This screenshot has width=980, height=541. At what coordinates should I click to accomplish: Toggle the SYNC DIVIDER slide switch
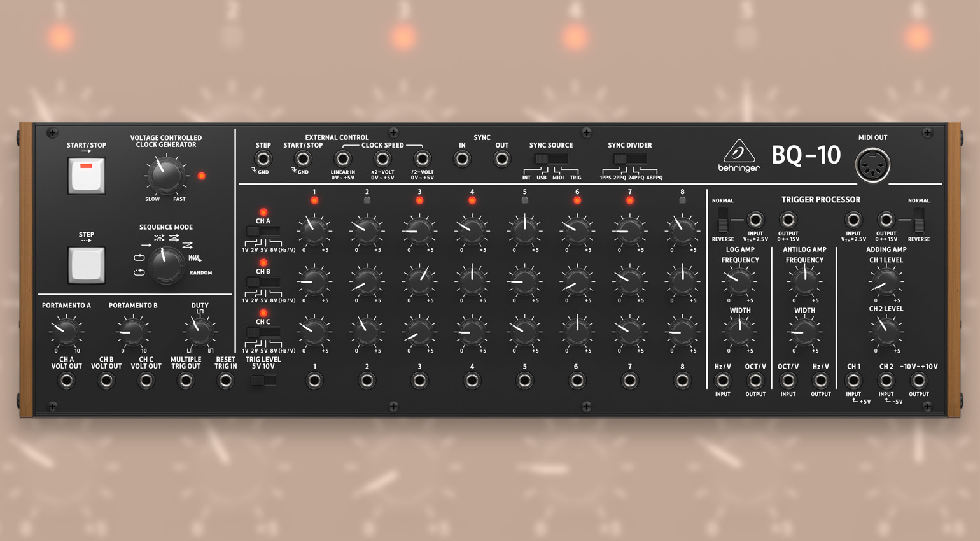pos(629,158)
